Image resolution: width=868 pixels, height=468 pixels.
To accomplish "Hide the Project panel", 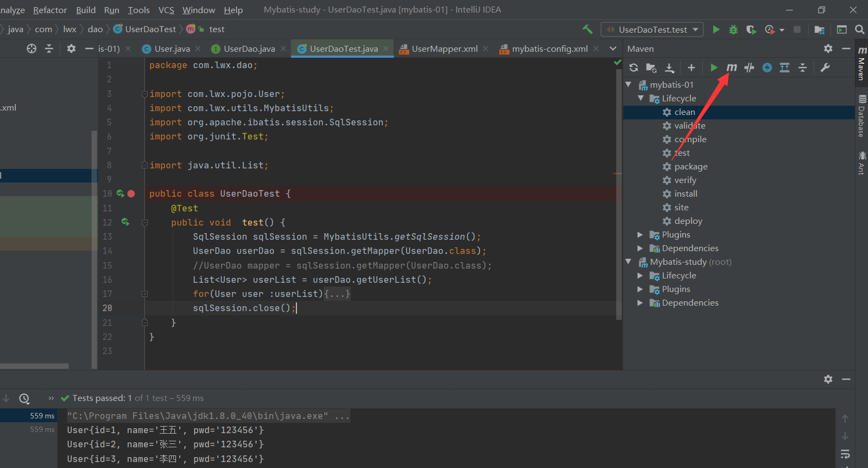I will (x=89, y=48).
